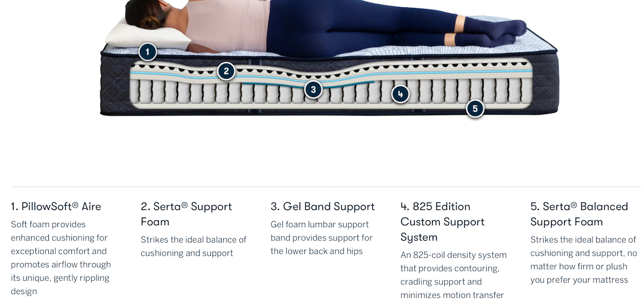Click hotspot marker number 1 on mattress
Screen dimensions: 644x299
tap(148, 52)
